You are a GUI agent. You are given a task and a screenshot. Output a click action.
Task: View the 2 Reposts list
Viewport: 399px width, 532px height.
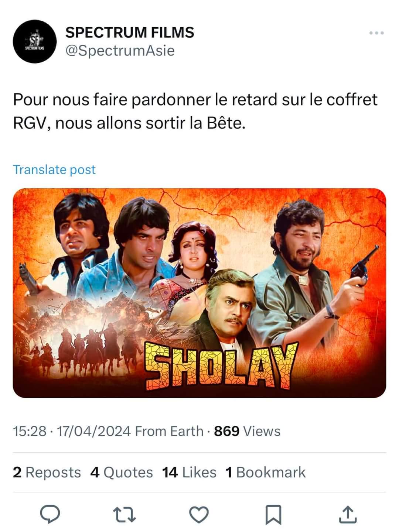click(x=47, y=472)
